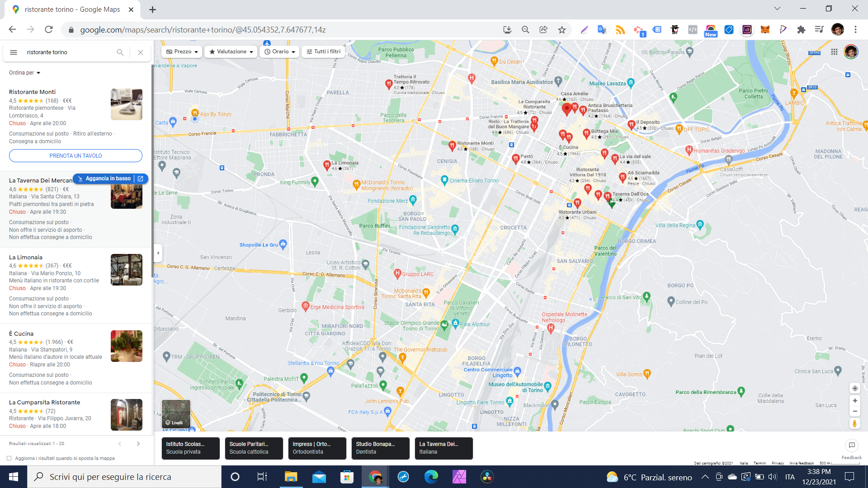Screen dimensions: 868x488
Task: Click the Parco Ruffini label on map
Action: click(x=374, y=226)
